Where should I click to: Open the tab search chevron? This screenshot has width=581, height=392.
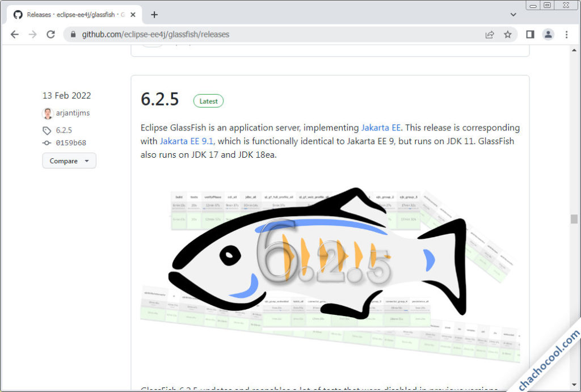(x=513, y=15)
